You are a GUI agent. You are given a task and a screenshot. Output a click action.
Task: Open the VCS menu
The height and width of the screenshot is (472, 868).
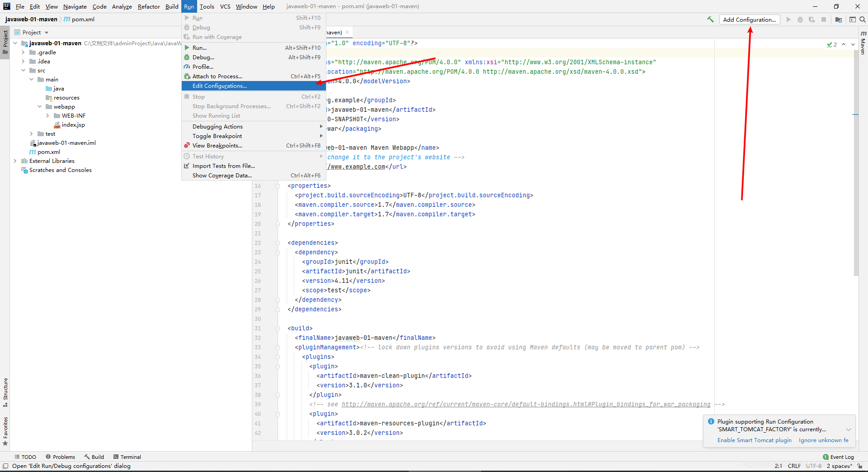click(225, 6)
